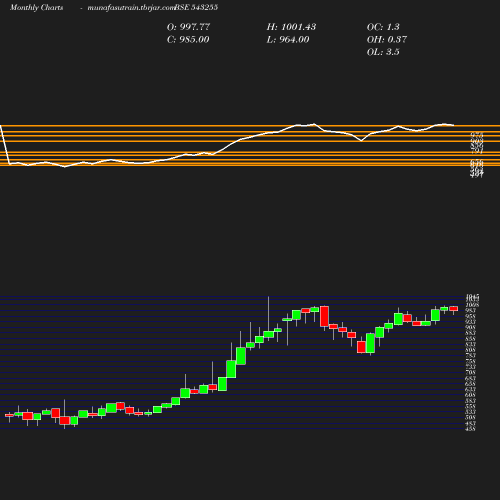Click the tallest red candle body
This screenshot has width=500, height=500.
(x=324, y=316)
